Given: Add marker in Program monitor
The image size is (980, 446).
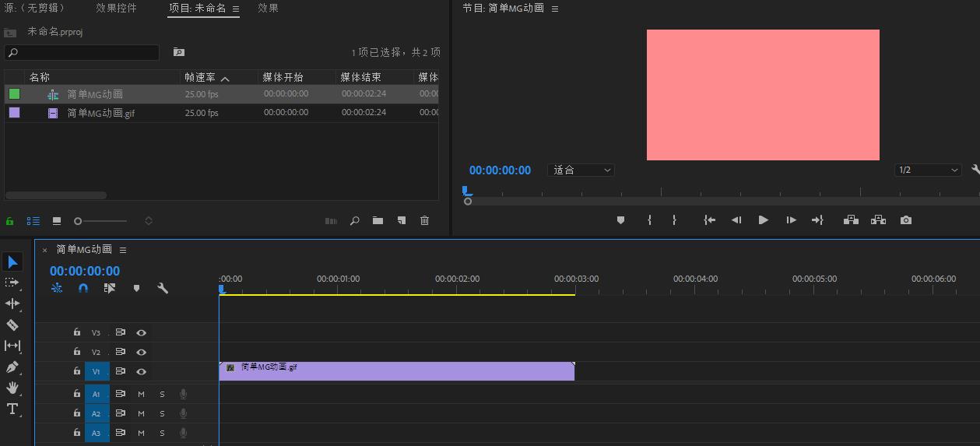Looking at the screenshot, I should click(620, 220).
